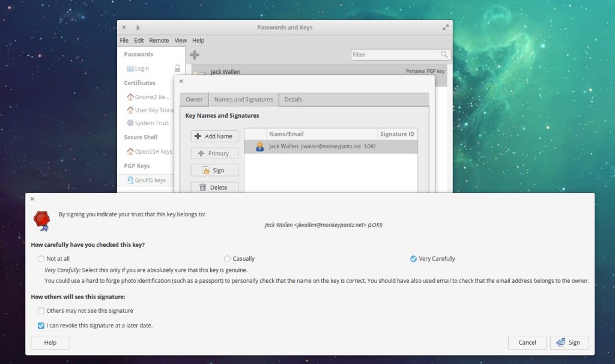Choose the 'Casually' radio option

[x=227, y=259]
